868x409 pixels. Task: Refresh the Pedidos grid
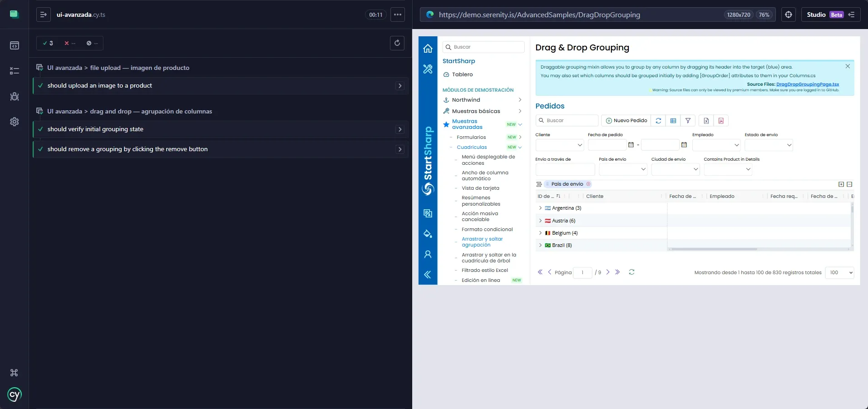(x=658, y=120)
